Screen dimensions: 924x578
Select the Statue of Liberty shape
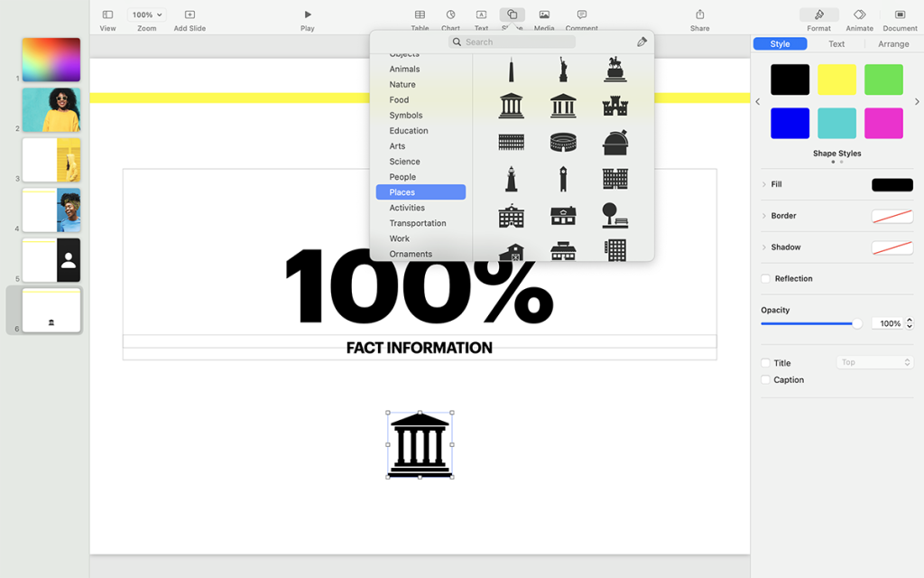point(563,70)
